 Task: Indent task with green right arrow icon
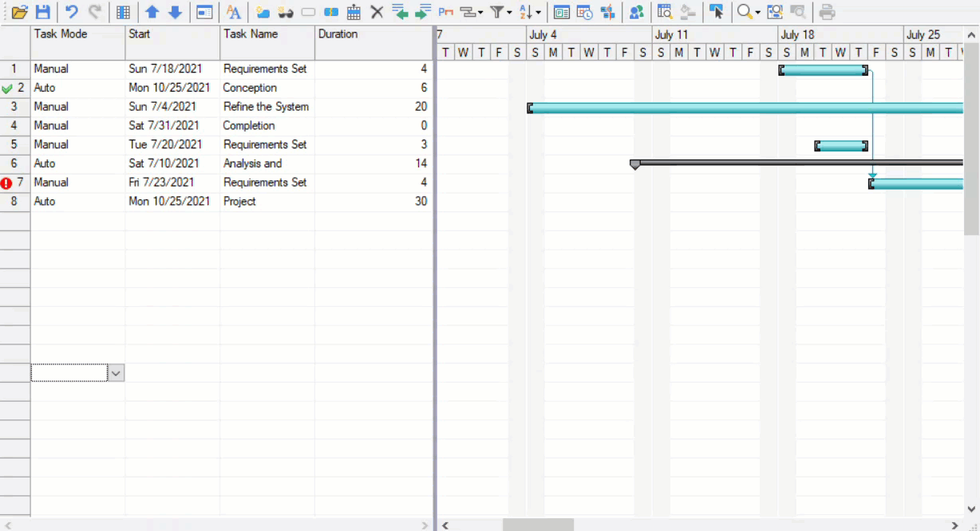coord(423,12)
